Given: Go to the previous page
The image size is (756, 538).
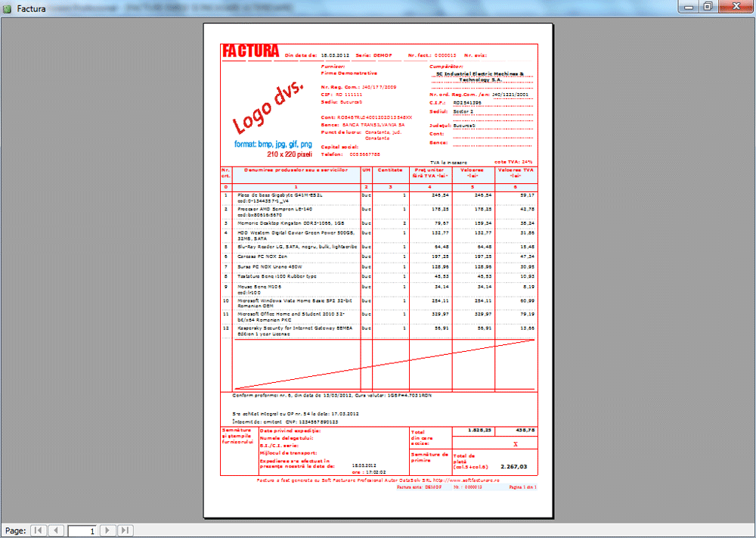Looking at the screenshot, I should [56, 530].
